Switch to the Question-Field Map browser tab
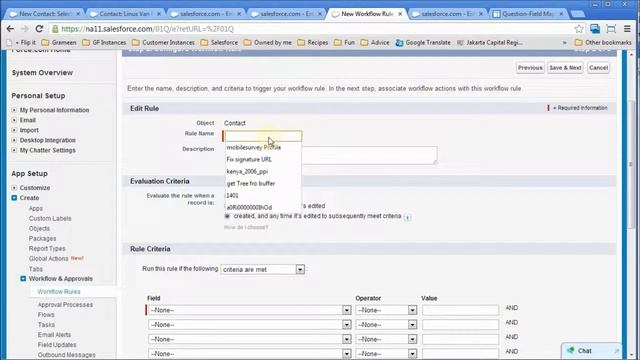Viewport: 640px width, 360px height. pos(528,14)
